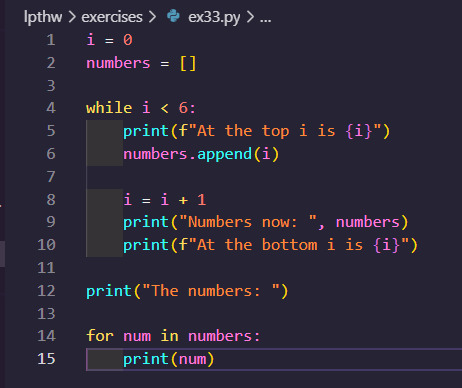The height and width of the screenshot is (388, 462).
Task: Place cursor on numbers.append(i) call
Action: tap(201, 154)
